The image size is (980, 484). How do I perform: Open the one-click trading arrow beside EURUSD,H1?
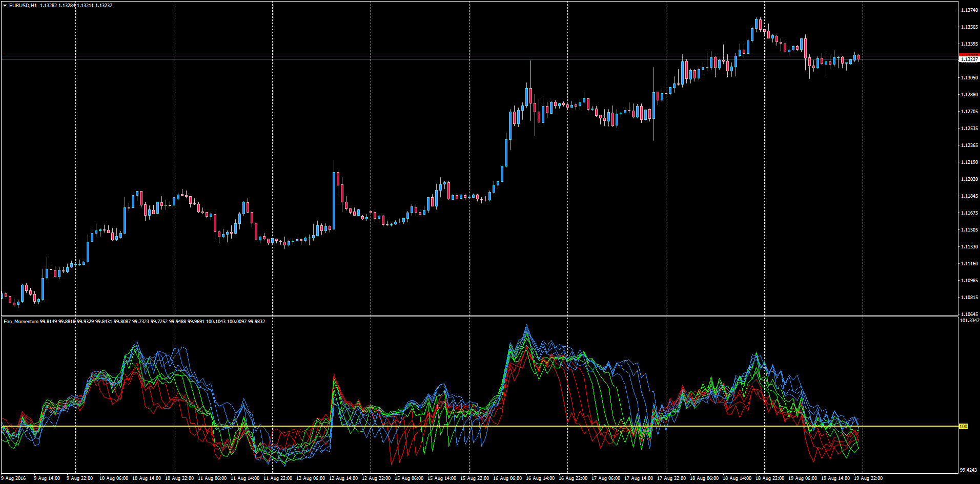pos(5,6)
